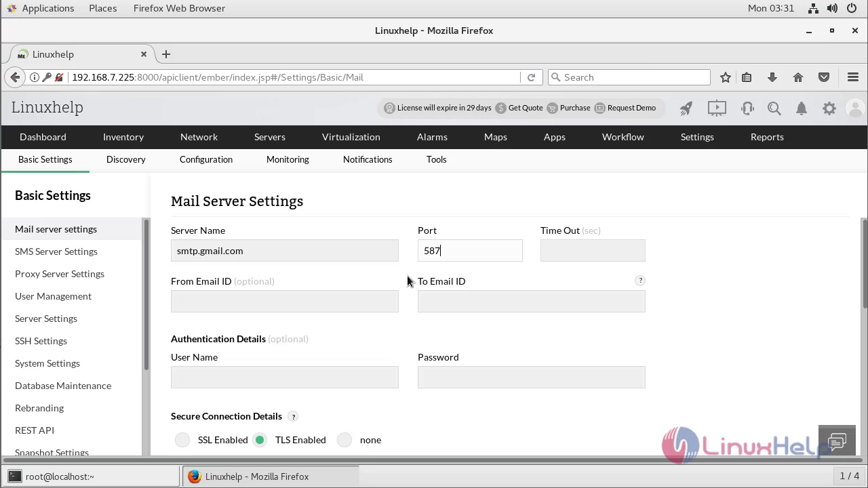Close the Linuxhelp browser tab
The height and width of the screenshot is (488, 868).
tap(144, 54)
